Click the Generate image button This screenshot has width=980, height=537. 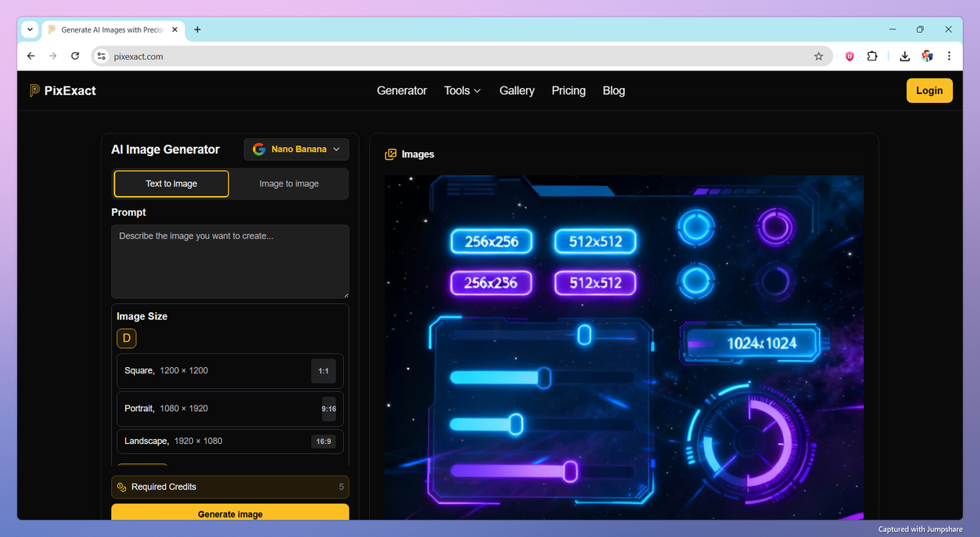[229, 513]
